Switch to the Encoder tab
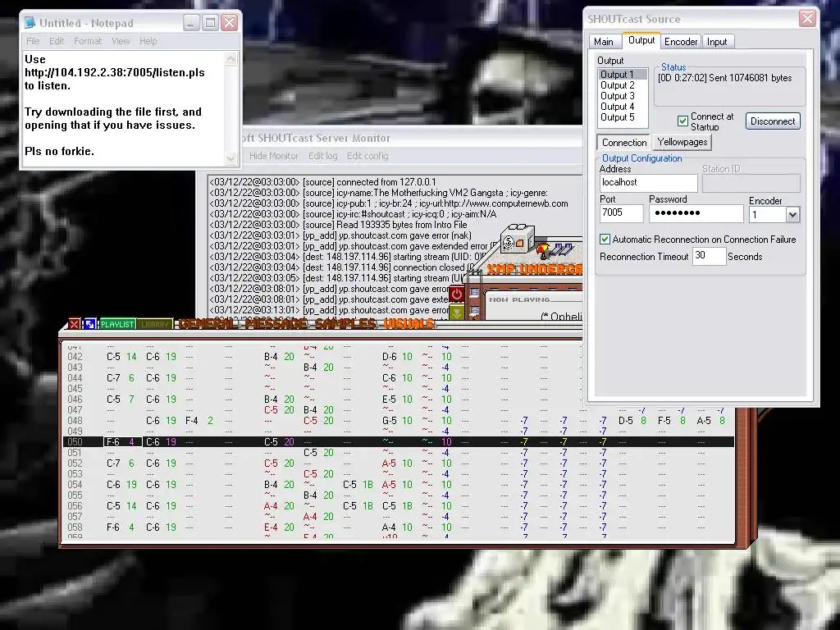 click(681, 42)
